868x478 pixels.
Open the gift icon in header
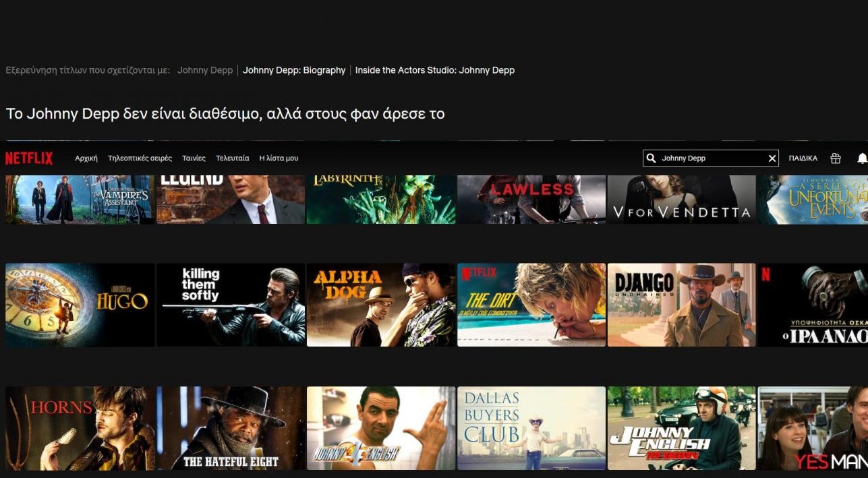tap(836, 158)
